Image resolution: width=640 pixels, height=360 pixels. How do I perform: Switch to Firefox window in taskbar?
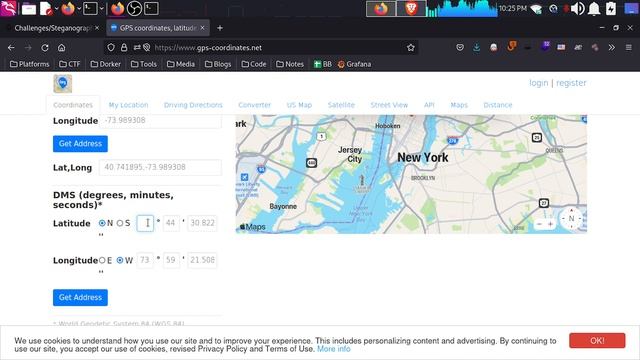[381, 9]
